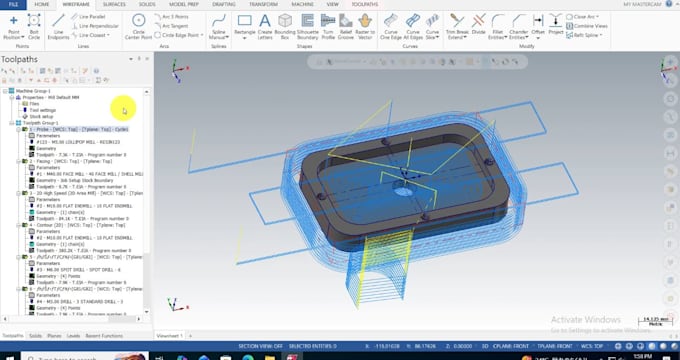
Task: Select the Line Endpoints tool
Action: point(58,26)
